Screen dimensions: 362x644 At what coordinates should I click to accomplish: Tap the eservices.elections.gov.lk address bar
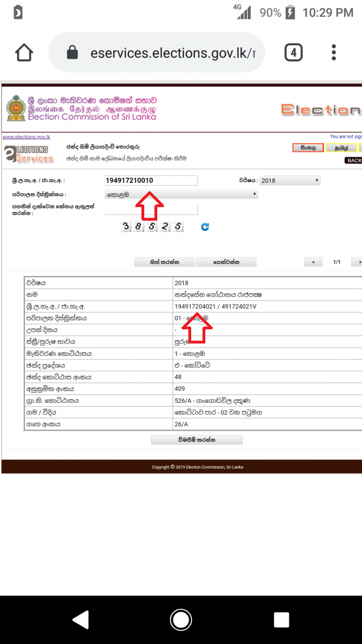157,53
